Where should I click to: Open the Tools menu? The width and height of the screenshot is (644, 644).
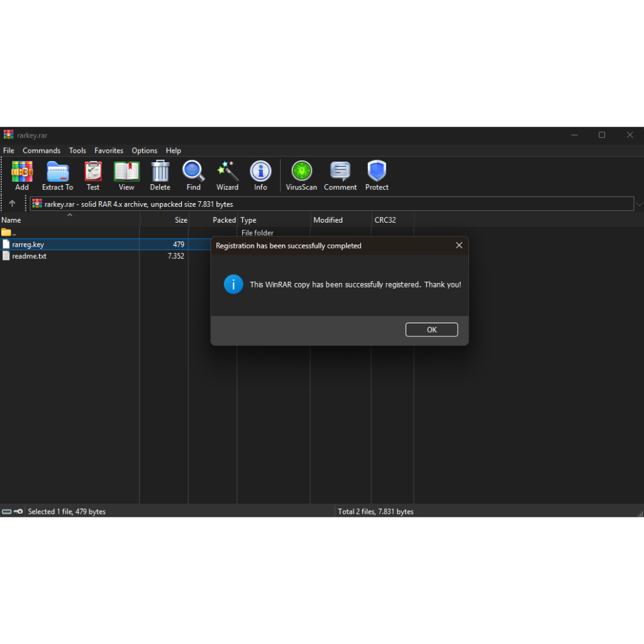tap(77, 151)
